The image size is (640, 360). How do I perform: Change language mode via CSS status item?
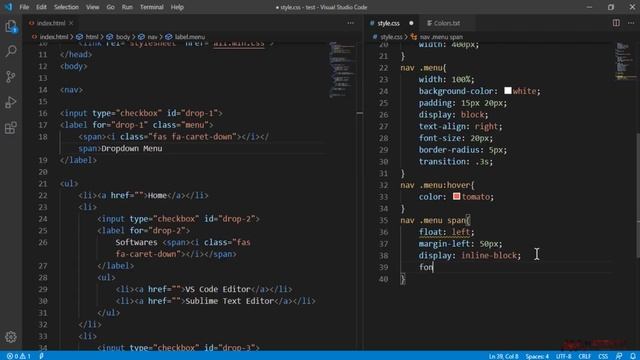point(603,356)
